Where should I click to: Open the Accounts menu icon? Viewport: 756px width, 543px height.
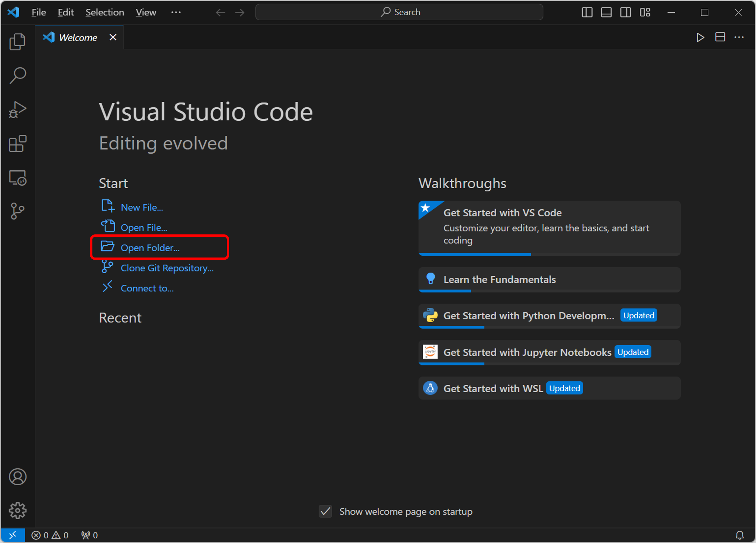(17, 477)
